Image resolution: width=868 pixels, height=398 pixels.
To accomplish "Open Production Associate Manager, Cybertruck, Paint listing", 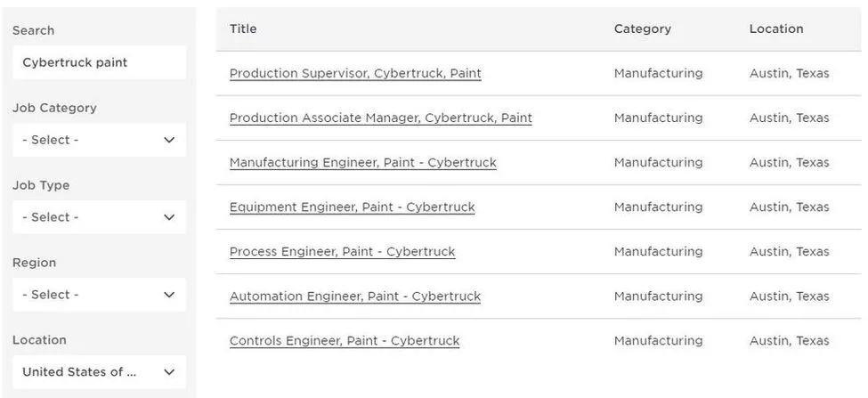I will tap(380, 118).
